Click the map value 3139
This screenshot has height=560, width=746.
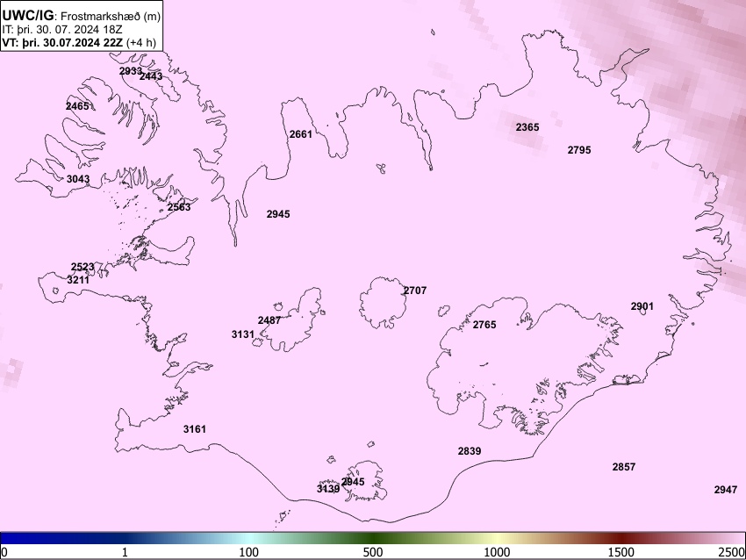328,489
